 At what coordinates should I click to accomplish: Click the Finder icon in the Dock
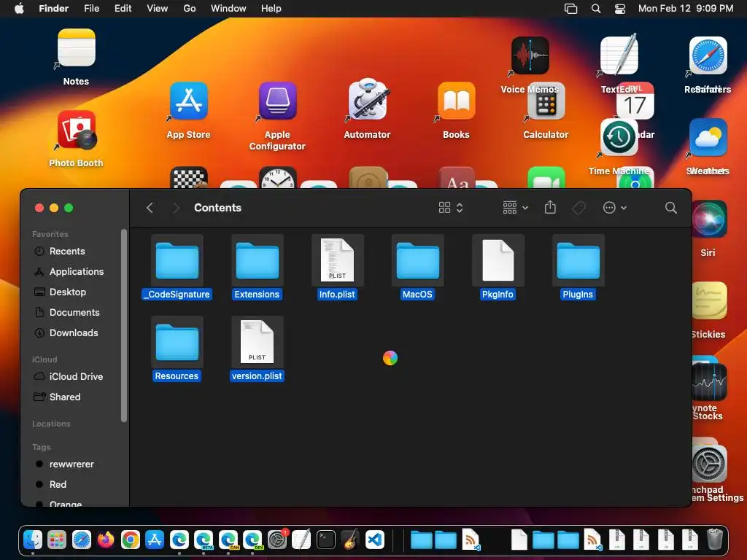33,540
